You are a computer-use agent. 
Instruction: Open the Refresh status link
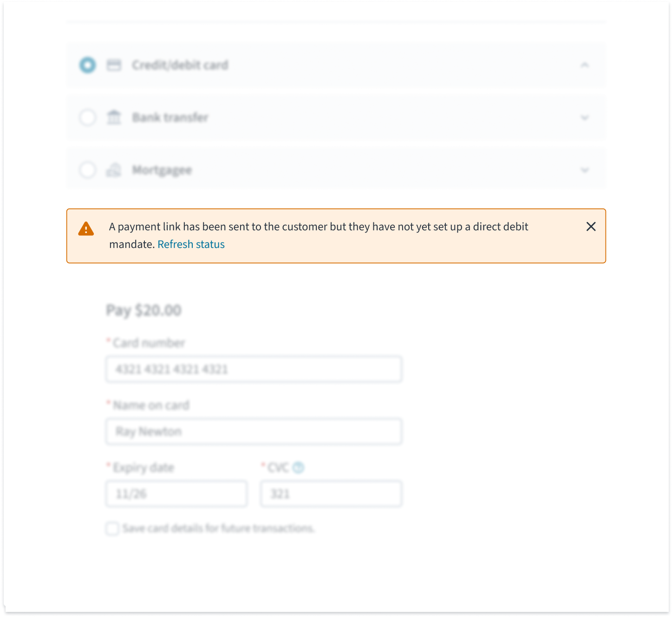pyautogui.click(x=191, y=244)
